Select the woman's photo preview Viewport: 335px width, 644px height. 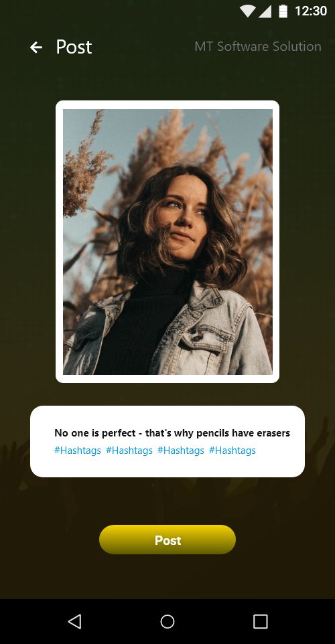pos(167,242)
